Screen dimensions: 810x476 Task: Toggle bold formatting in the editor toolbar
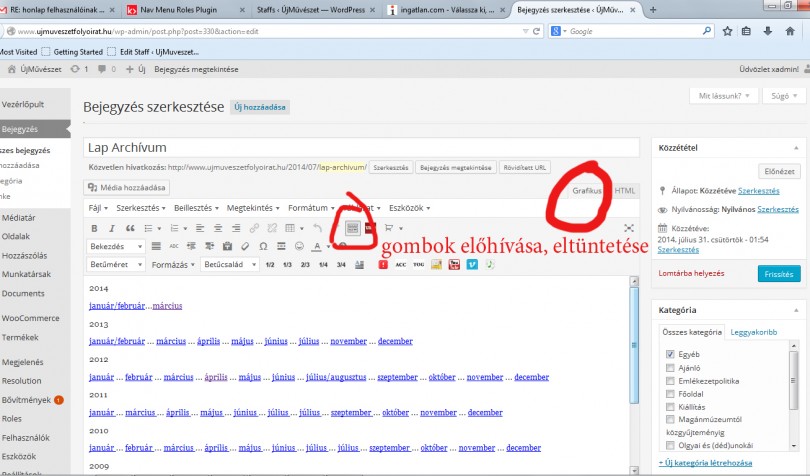pyautogui.click(x=95, y=228)
